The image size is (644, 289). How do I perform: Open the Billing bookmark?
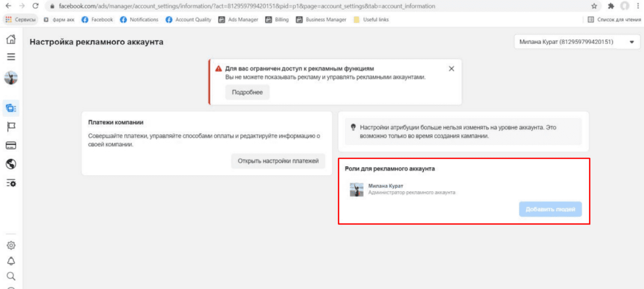tap(277, 20)
